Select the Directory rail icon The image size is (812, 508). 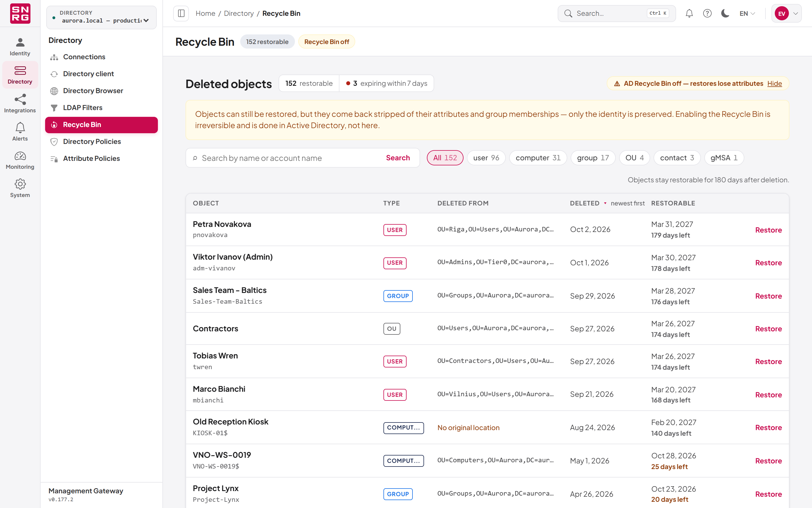[x=20, y=75]
